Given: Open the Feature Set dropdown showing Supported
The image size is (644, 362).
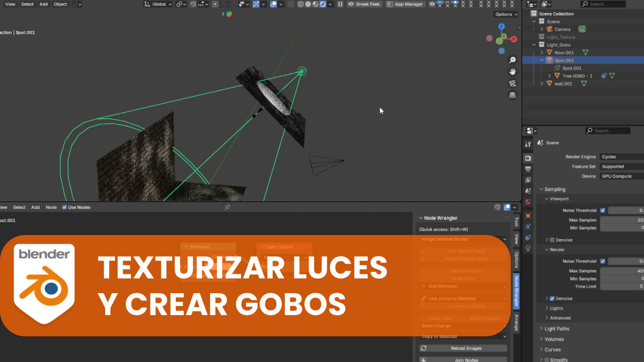Looking at the screenshot, I should pos(622,167).
